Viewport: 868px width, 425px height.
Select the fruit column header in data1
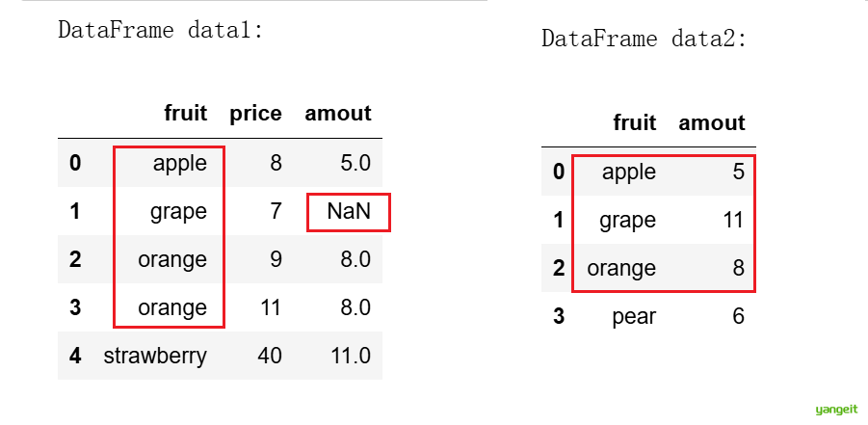pyautogui.click(x=186, y=114)
